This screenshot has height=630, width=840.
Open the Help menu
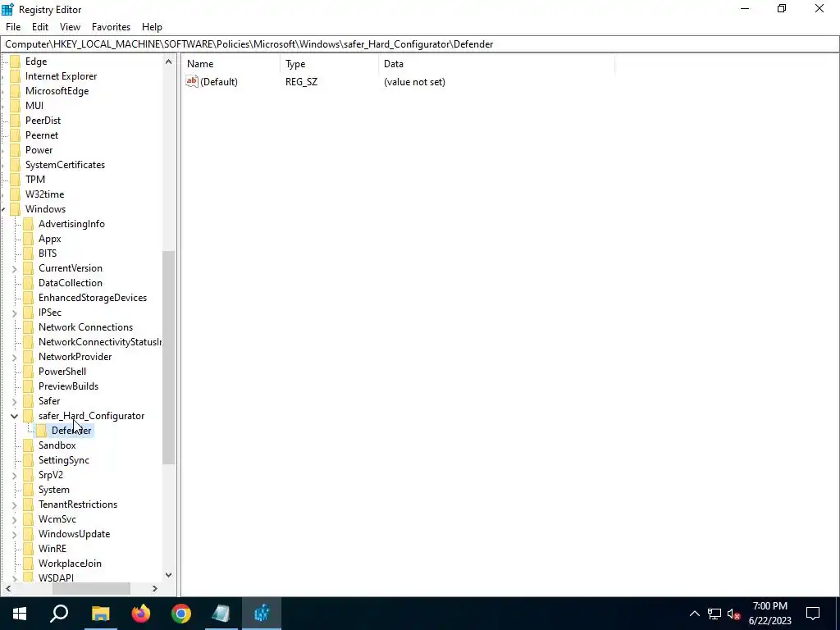pyautogui.click(x=152, y=27)
